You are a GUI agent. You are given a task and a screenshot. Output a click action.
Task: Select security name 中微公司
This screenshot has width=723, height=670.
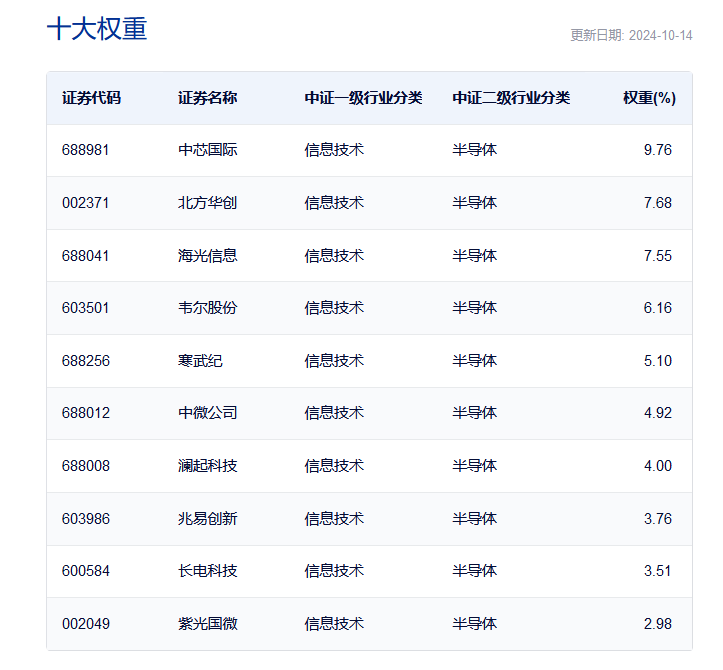click(x=207, y=413)
